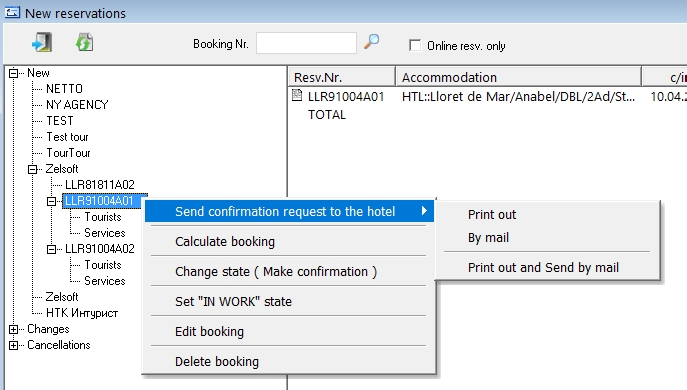Click the New root tree label
The height and width of the screenshot is (390, 687).
point(38,73)
